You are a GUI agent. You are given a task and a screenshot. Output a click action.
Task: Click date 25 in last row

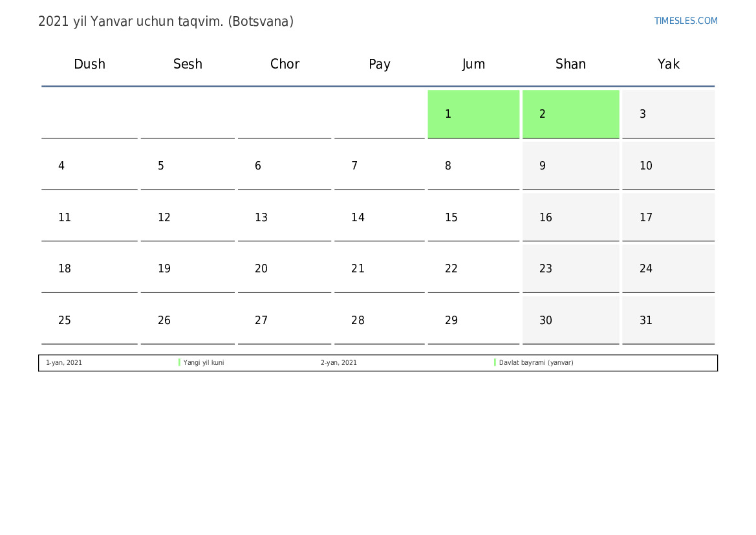click(89, 320)
